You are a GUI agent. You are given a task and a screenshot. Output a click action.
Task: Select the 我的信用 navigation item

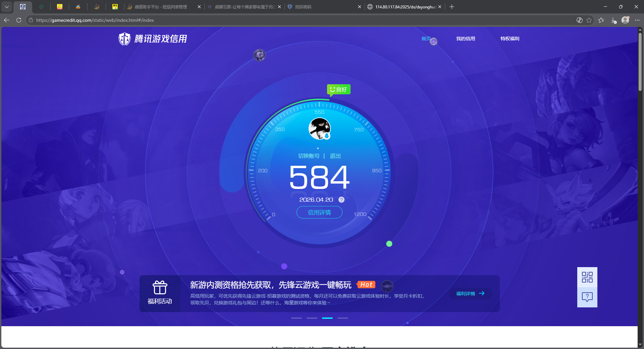466,39
